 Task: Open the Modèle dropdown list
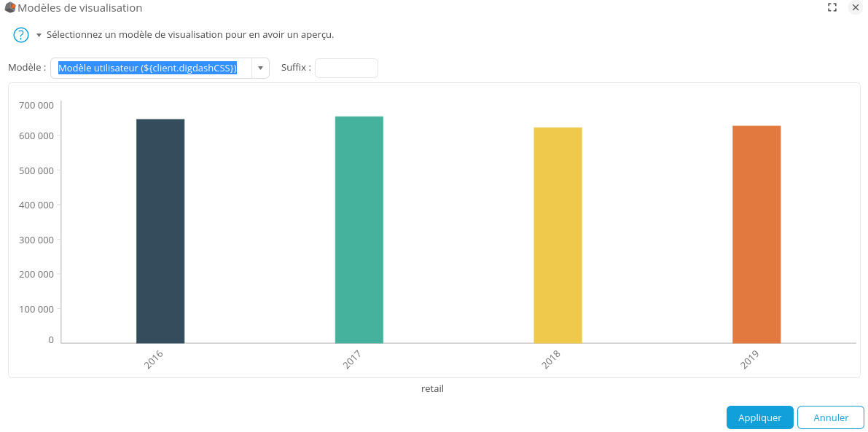click(260, 67)
